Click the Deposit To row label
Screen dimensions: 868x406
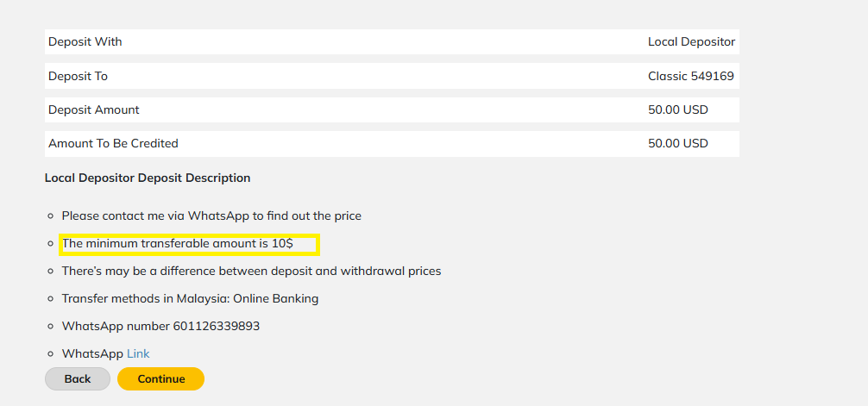point(78,76)
